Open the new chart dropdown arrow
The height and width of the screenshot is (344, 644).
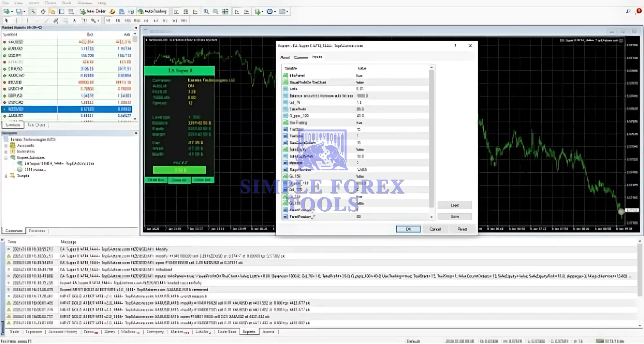point(12,12)
